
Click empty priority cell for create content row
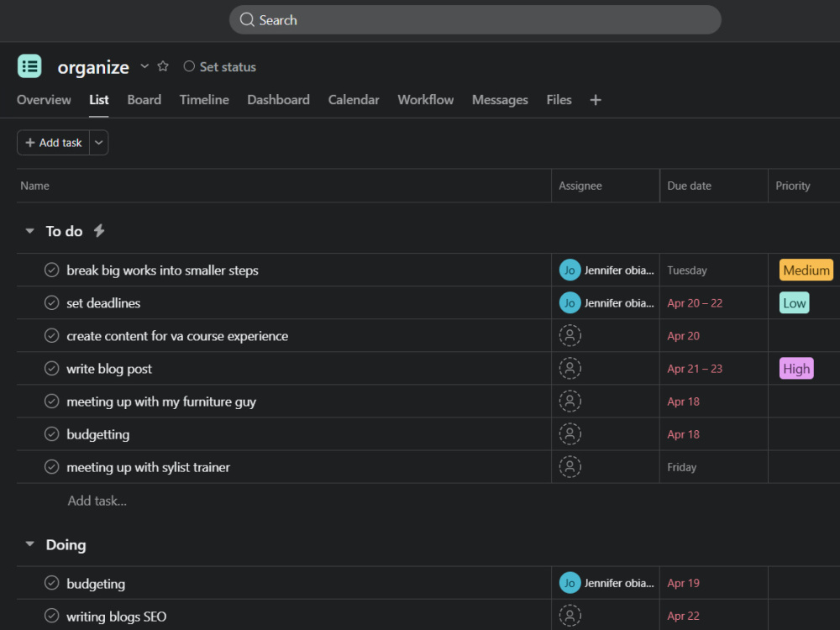(x=804, y=336)
